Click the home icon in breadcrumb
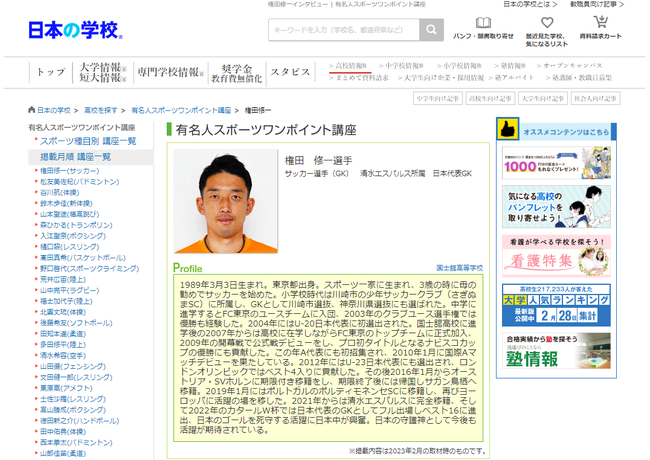 31,110
